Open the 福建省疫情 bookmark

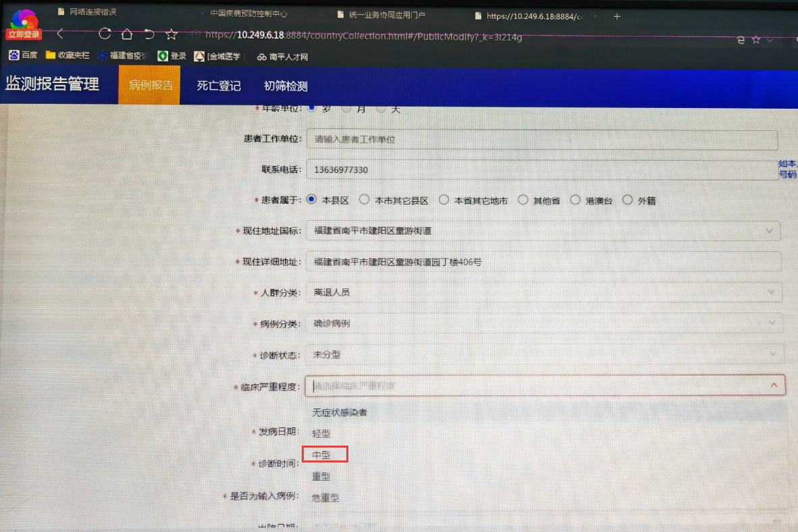tap(122, 55)
